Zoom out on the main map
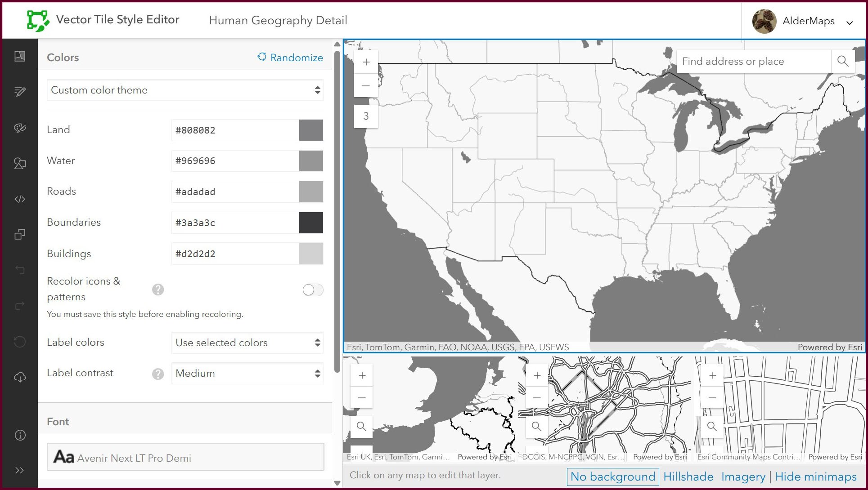The image size is (868, 490). [366, 85]
